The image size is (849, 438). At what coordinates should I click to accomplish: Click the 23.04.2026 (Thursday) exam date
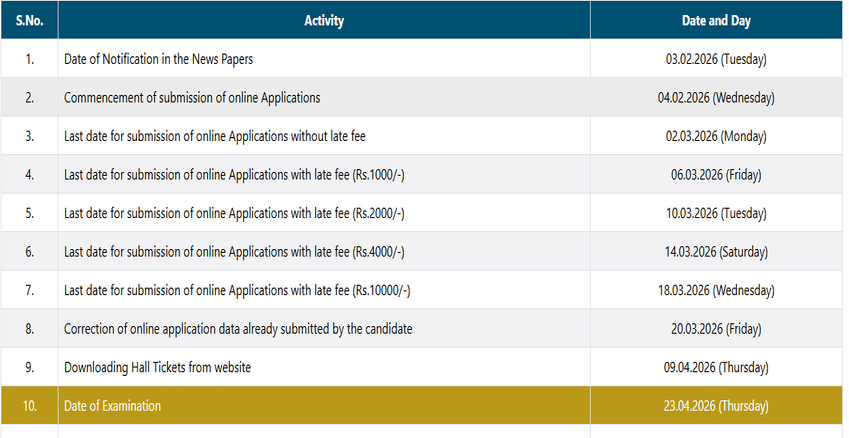coord(715,406)
